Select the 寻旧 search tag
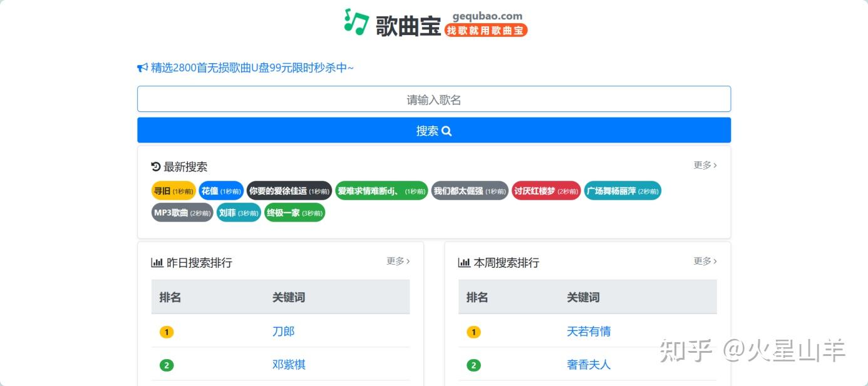Image resolution: width=868 pixels, height=386 pixels. point(172,191)
